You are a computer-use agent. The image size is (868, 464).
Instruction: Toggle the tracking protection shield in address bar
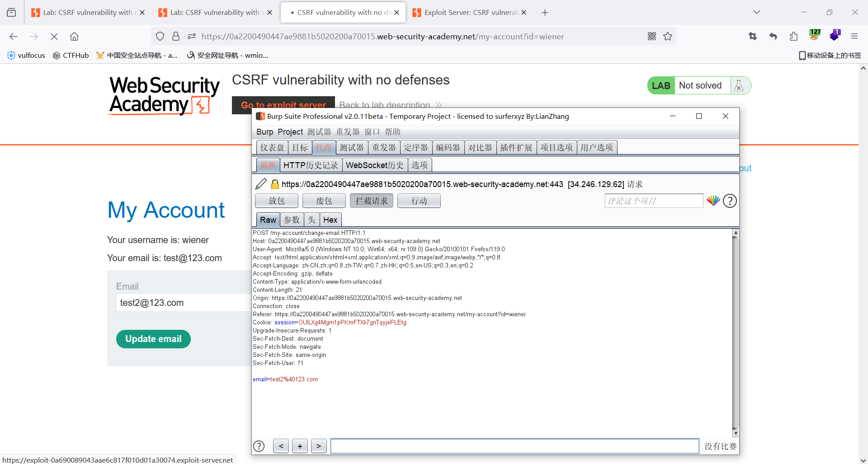click(160, 36)
